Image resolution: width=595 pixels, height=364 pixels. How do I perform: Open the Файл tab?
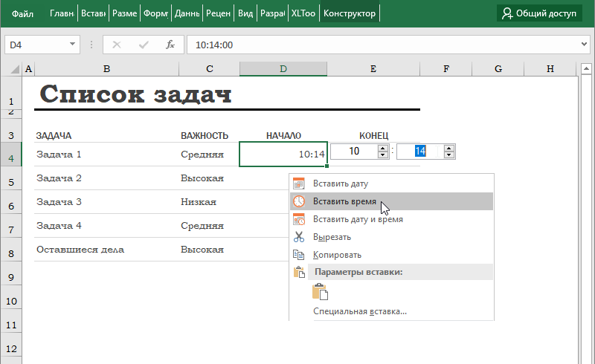pyautogui.click(x=22, y=13)
